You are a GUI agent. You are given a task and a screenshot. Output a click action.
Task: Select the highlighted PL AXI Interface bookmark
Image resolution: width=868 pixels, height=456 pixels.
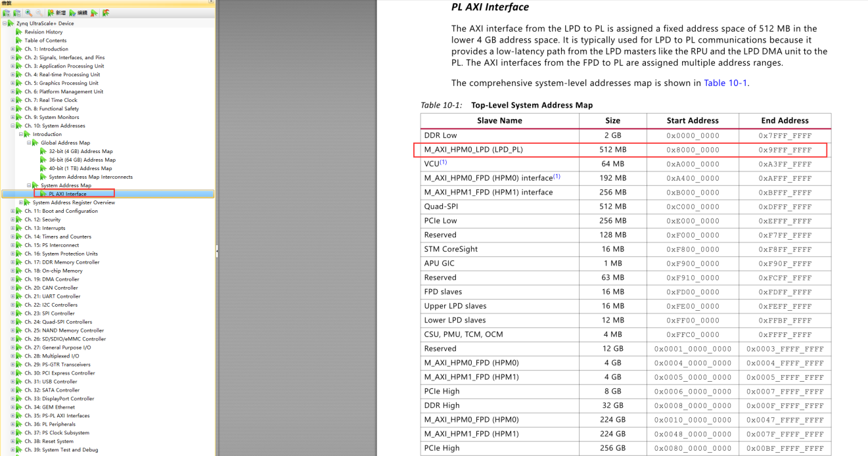pos(68,194)
